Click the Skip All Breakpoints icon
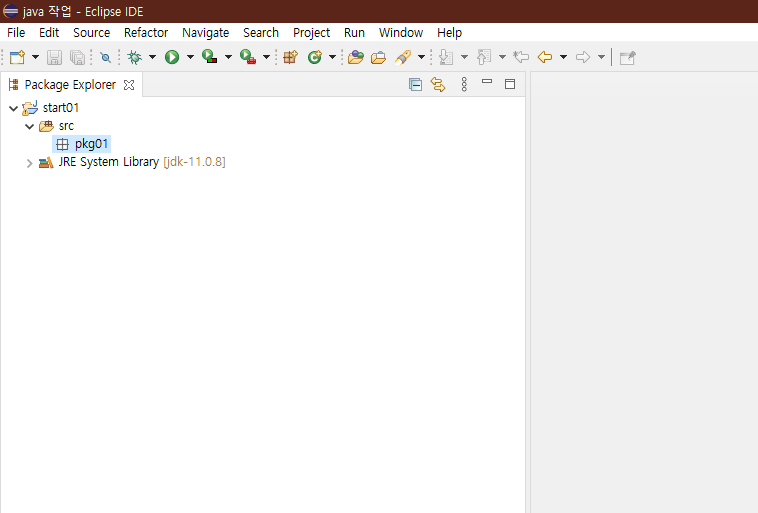This screenshot has width=758, height=513. tap(105, 58)
